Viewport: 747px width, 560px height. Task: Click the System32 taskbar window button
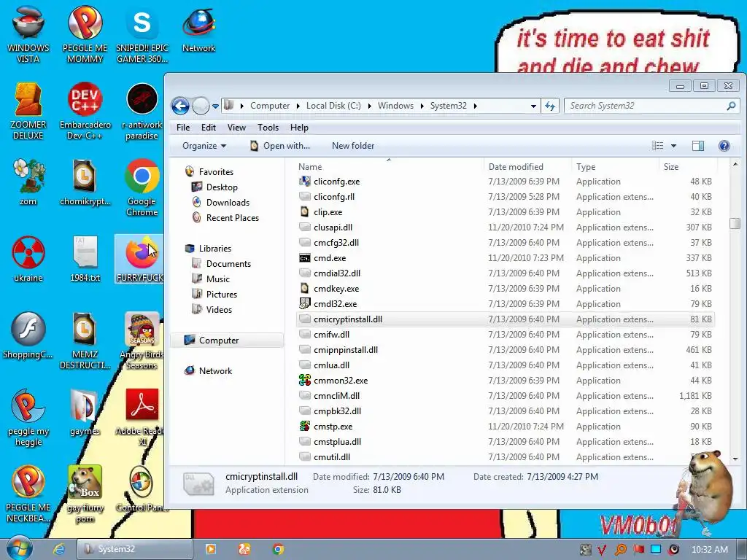[135, 549]
